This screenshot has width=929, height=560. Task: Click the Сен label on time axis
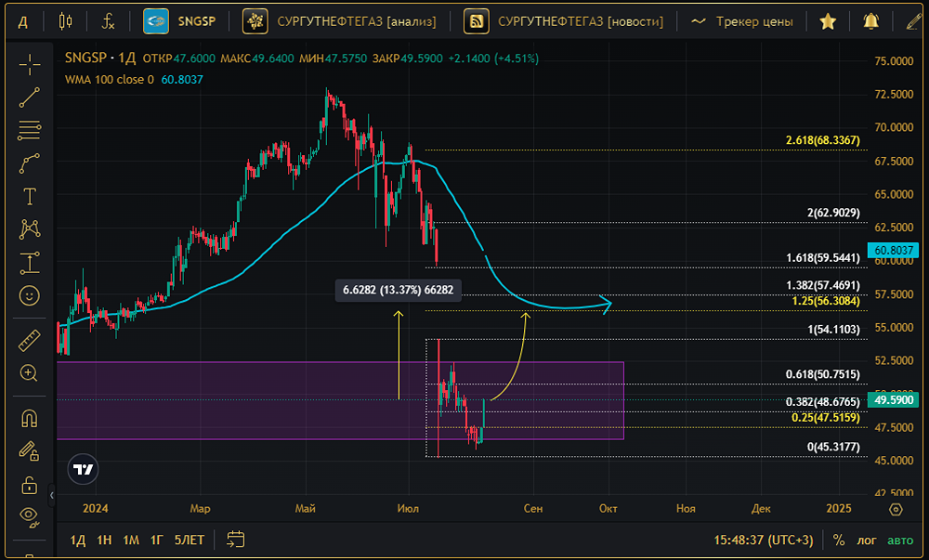click(x=532, y=509)
